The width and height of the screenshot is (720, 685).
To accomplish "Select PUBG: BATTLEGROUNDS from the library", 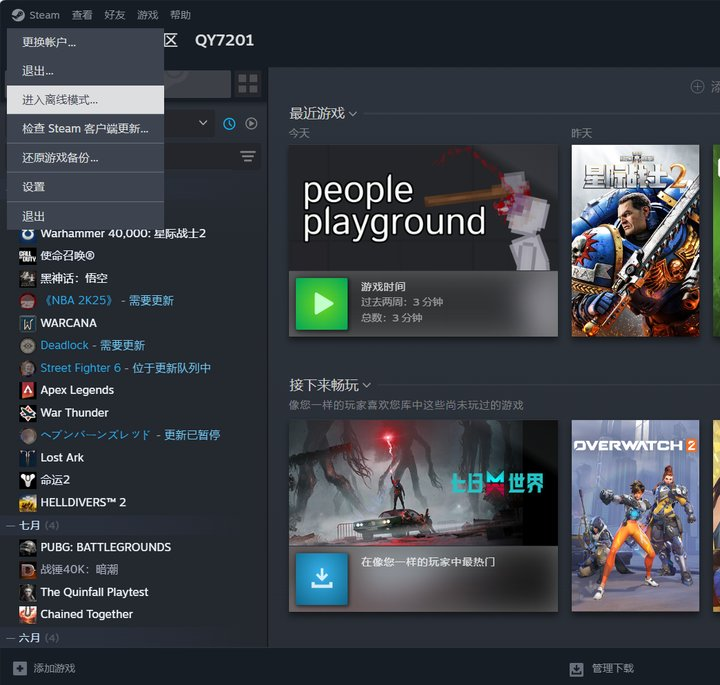I will (105, 547).
